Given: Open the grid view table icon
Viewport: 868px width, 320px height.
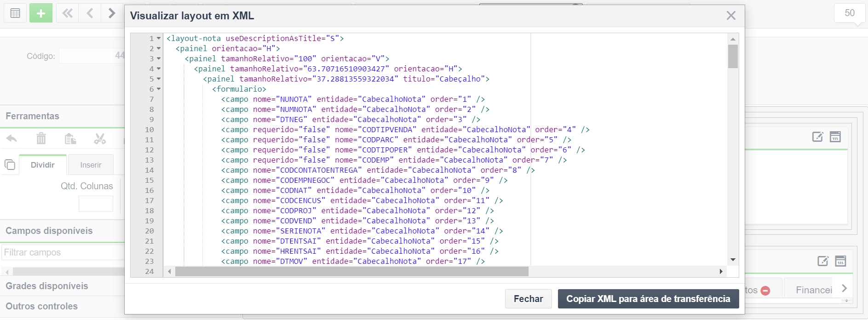Looking at the screenshot, I should click(x=15, y=13).
